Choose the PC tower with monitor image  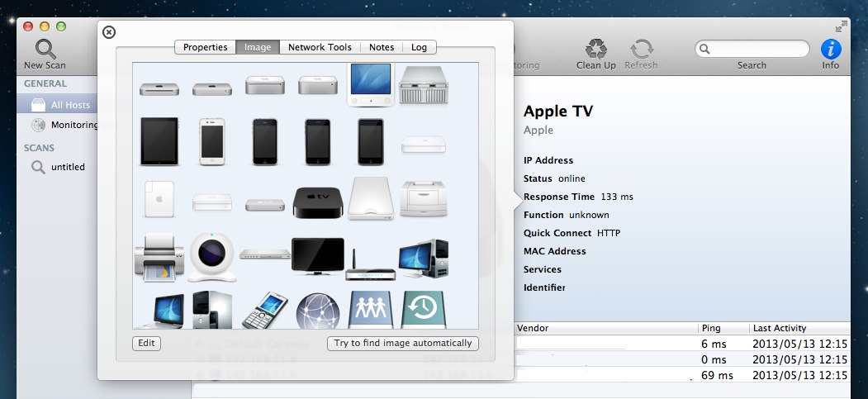424,258
